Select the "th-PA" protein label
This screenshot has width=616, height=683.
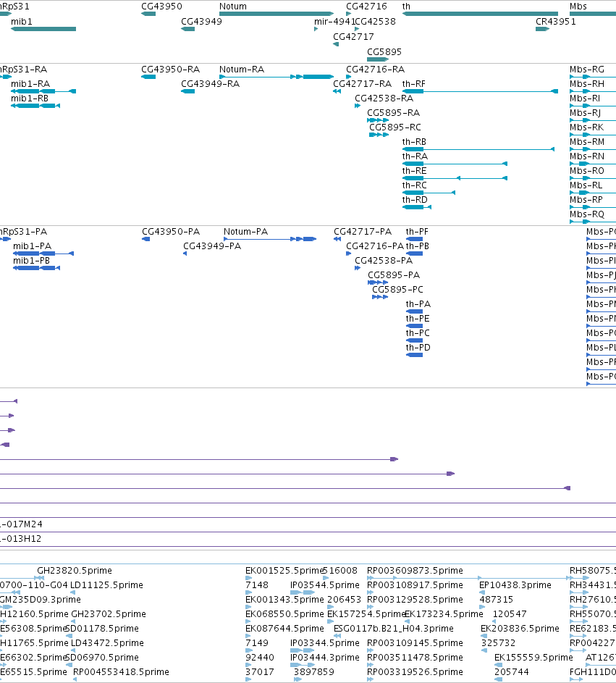pyautogui.click(x=418, y=304)
